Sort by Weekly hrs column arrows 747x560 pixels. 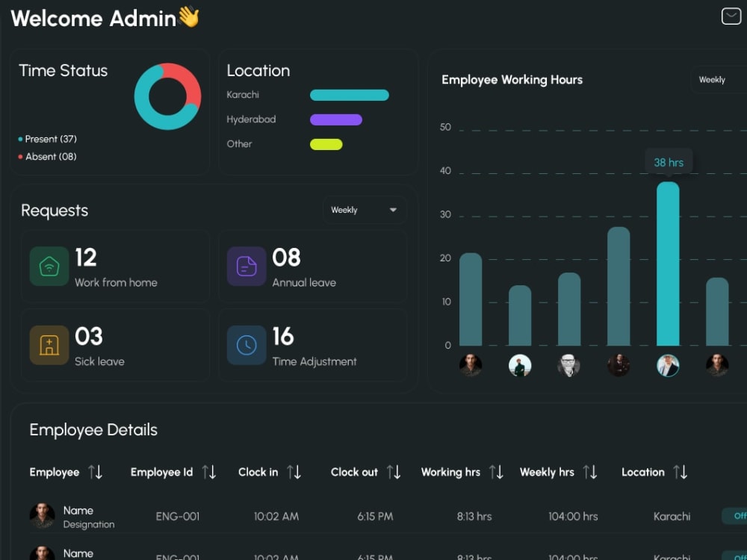tap(590, 472)
